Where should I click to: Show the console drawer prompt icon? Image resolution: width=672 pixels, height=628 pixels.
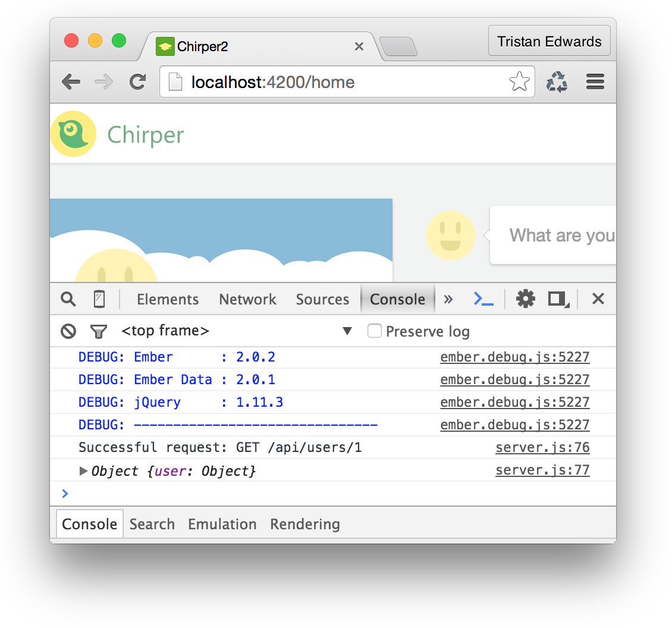[483, 299]
